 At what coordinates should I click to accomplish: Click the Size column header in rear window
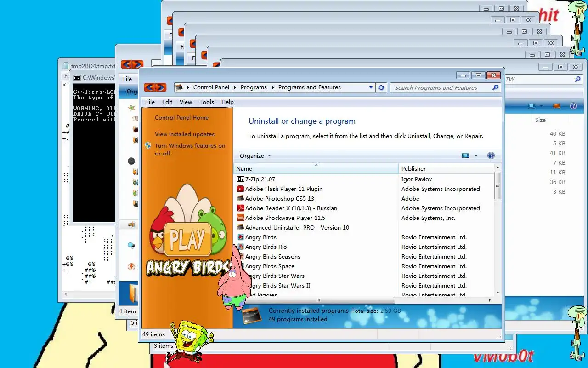[540, 120]
